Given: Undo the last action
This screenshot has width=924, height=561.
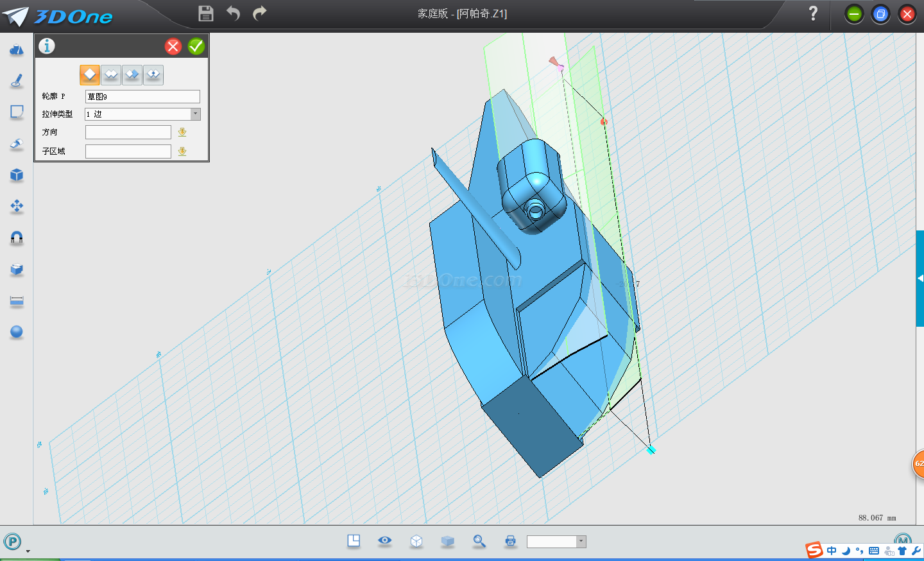Looking at the screenshot, I should [233, 13].
